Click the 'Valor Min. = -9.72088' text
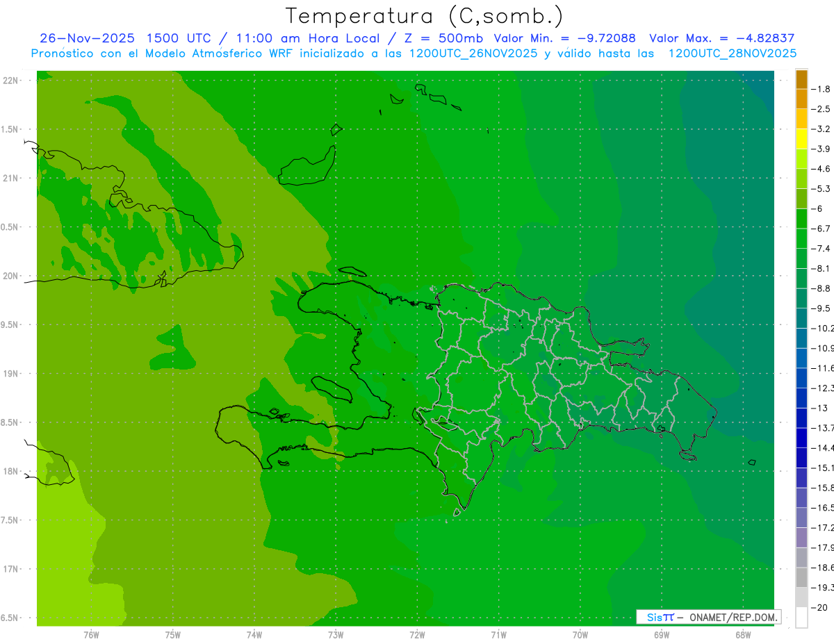834x644 pixels. tap(564, 38)
